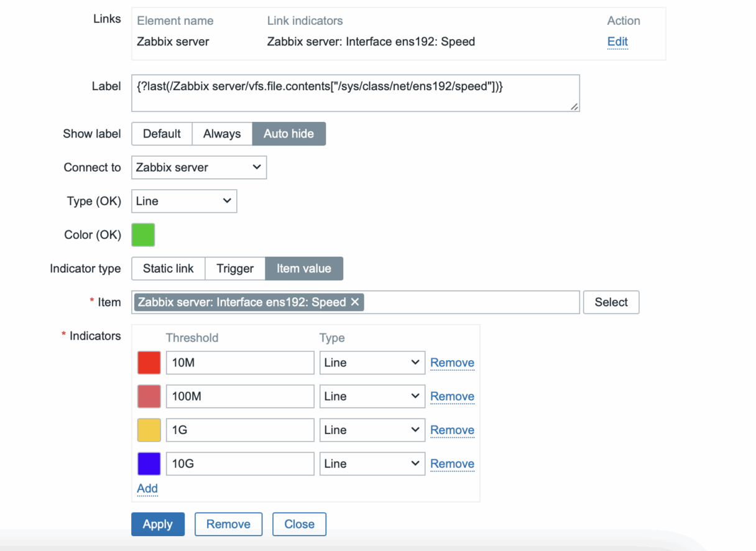Remove the 100M threshold indicator

coord(452,396)
